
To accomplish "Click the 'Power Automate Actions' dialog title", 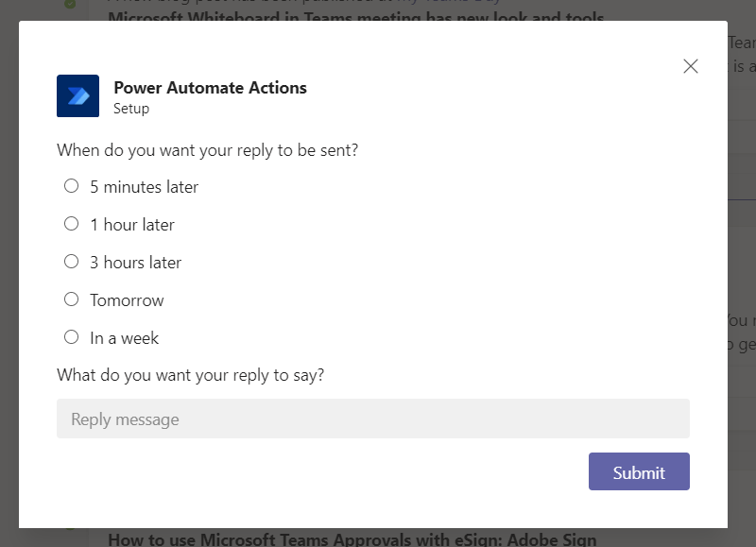I will pyautogui.click(x=210, y=88).
